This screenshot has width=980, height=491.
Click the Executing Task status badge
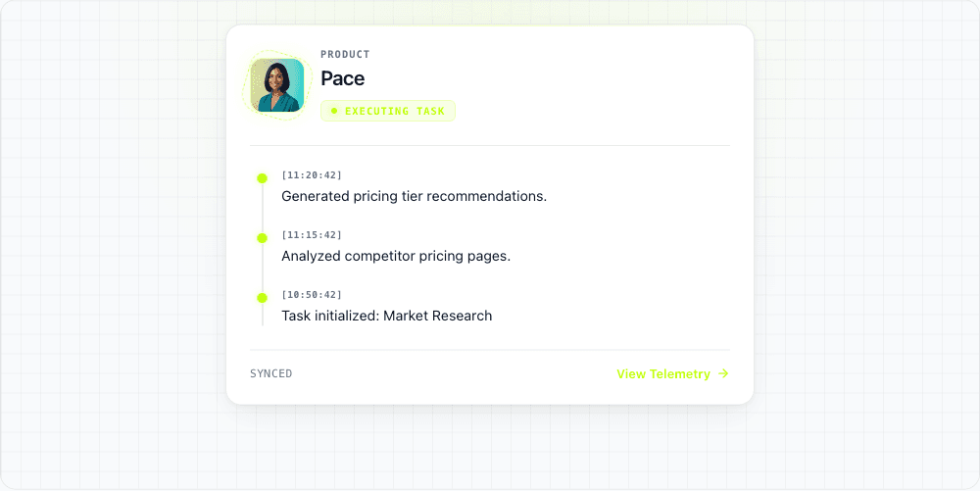pyautogui.click(x=388, y=111)
